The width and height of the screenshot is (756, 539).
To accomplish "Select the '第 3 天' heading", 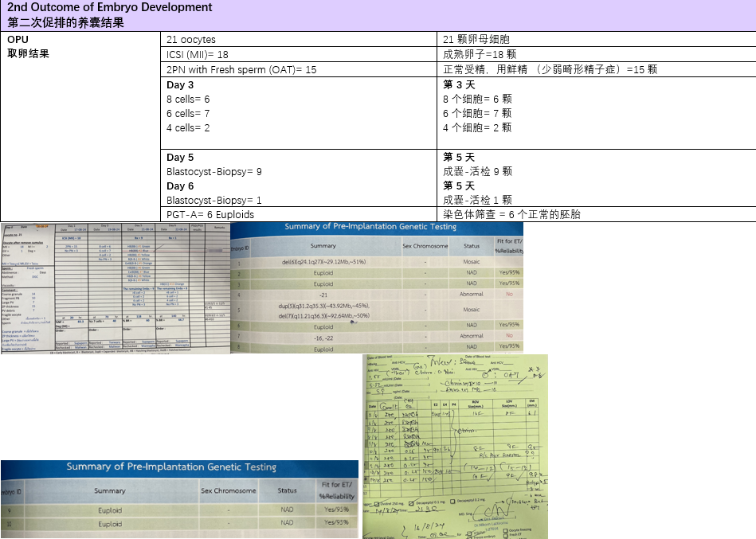I will tap(459, 84).
